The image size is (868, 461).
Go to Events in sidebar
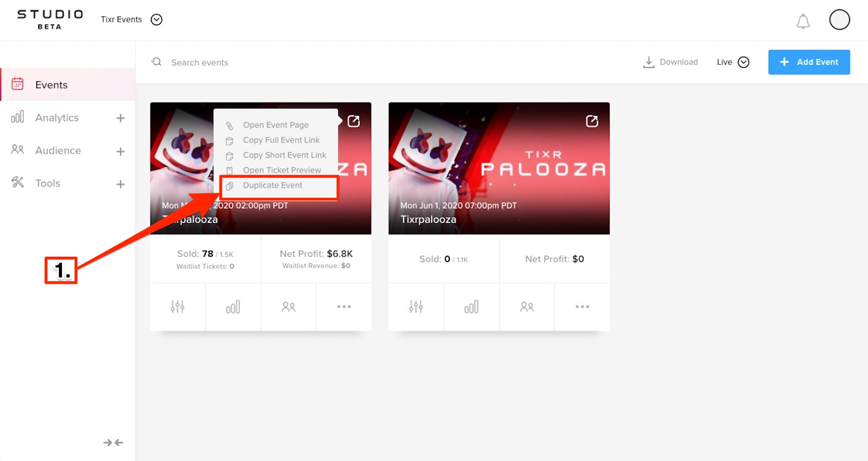point(68,85)
